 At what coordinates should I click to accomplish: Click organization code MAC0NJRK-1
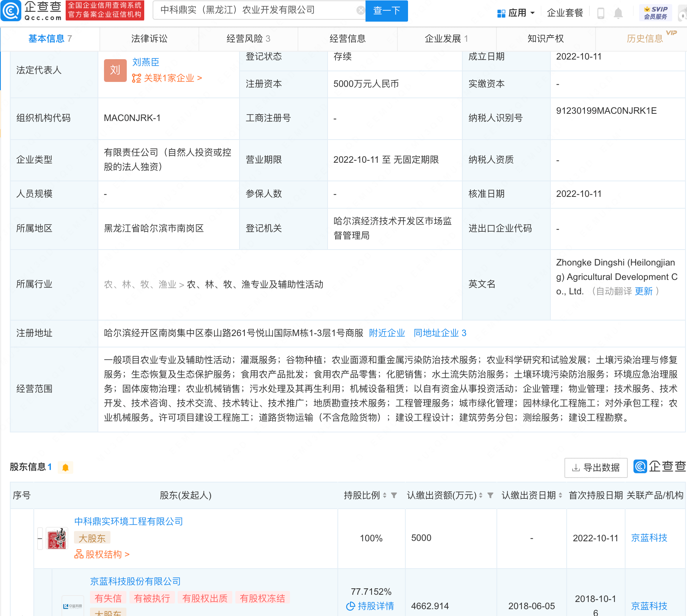pos(132,118)
